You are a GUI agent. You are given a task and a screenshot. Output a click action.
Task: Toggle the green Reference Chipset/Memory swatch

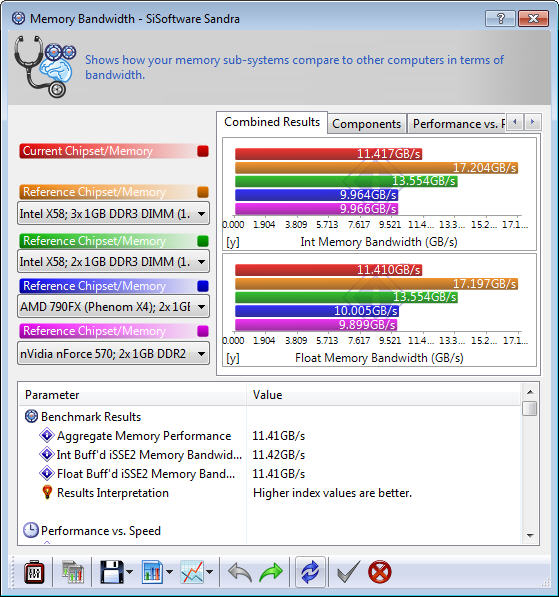(x=203, y=241)
